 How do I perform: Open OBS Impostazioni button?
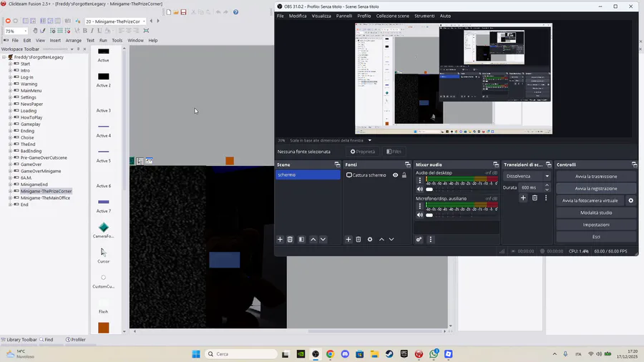596,225
